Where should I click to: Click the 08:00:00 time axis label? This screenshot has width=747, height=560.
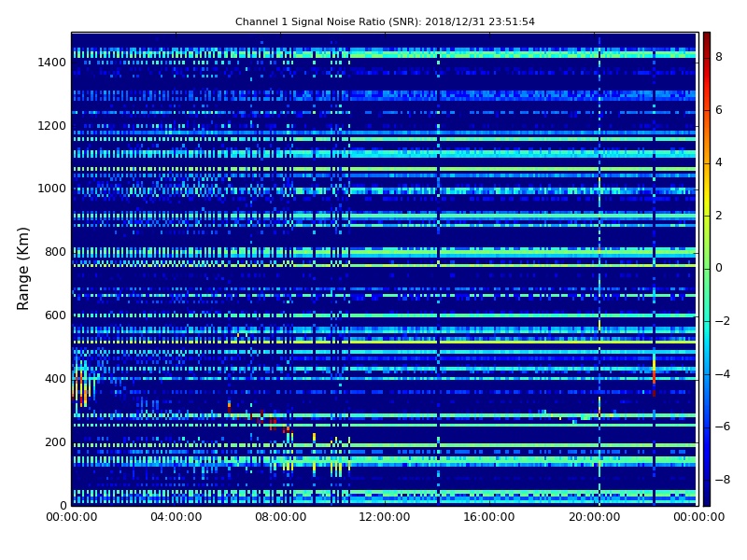click(x=281, y=517)
